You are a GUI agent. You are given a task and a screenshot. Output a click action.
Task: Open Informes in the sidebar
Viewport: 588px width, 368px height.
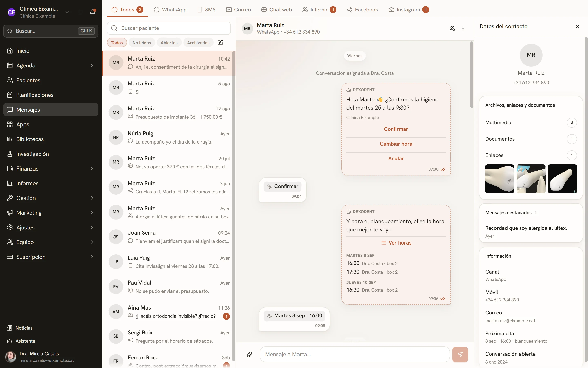[x=51, y=183]
